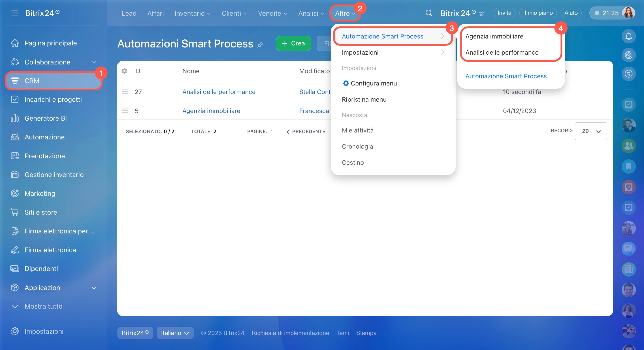The image size is (644, 350).
Task: Open Marketing in the sidebar
Action: [40, 194]
